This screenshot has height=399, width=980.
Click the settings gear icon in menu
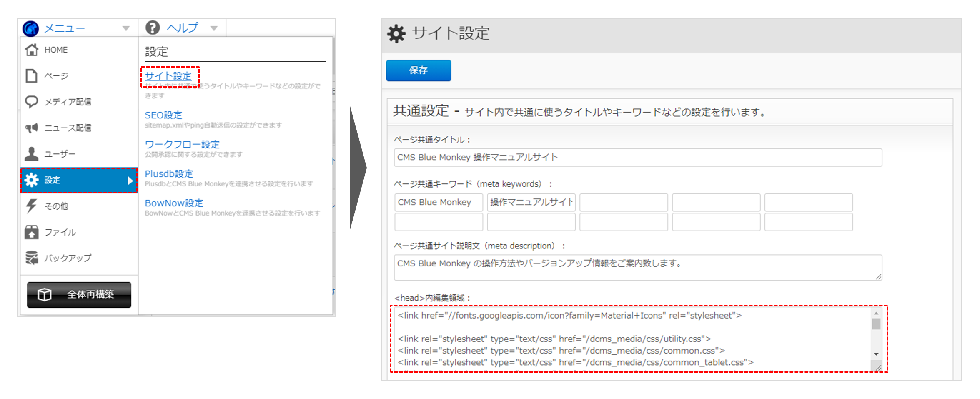(31, 180)
